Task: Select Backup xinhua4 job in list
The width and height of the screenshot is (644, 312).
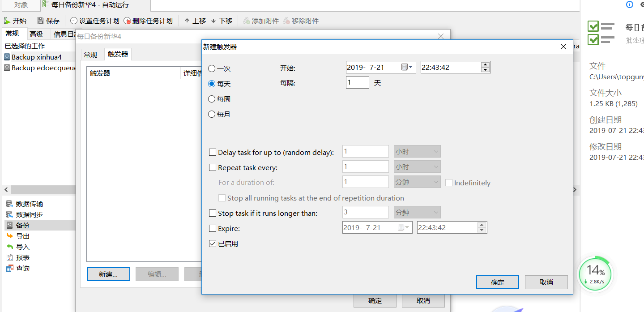Action: coord(37,57)
